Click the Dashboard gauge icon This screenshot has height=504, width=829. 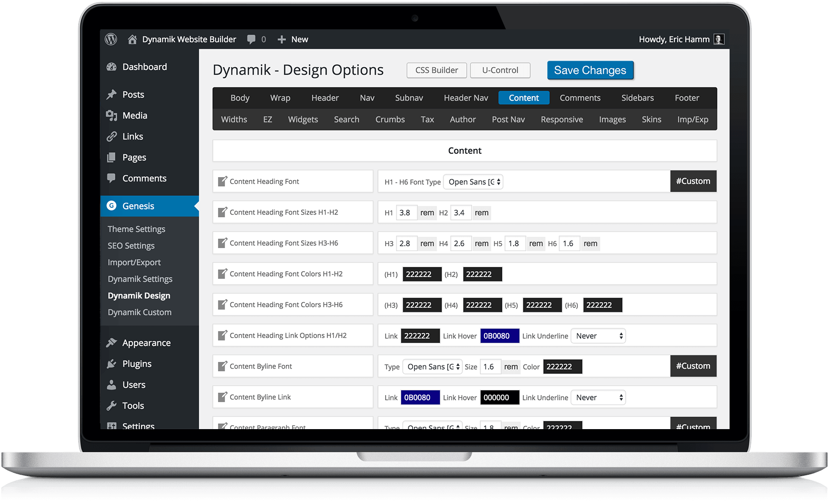coord(111,67)
